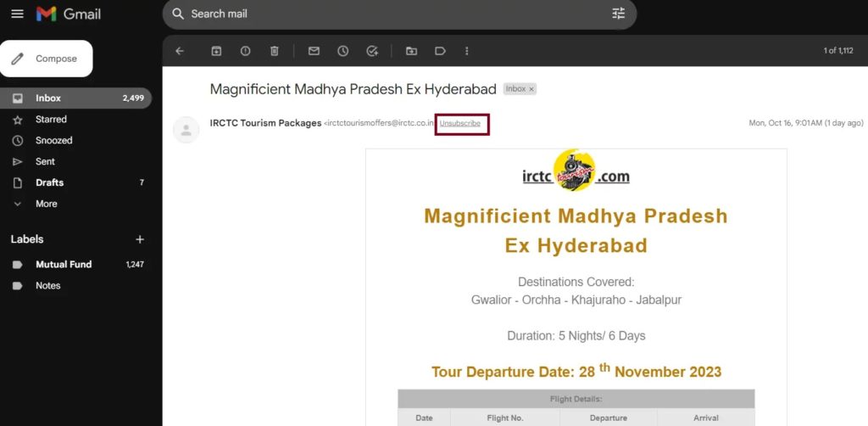Report spam icon

tap(245, 51)
